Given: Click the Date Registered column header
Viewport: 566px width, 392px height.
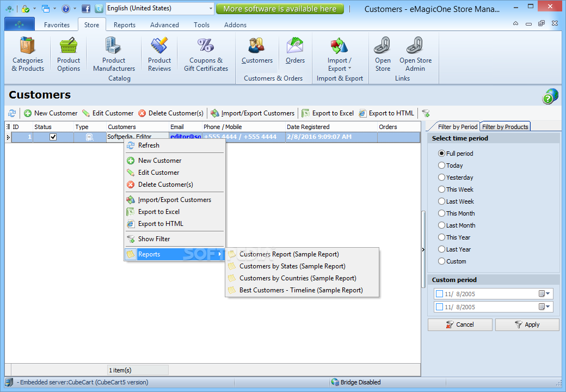Looking at the screenshot, I should point(331,127).
